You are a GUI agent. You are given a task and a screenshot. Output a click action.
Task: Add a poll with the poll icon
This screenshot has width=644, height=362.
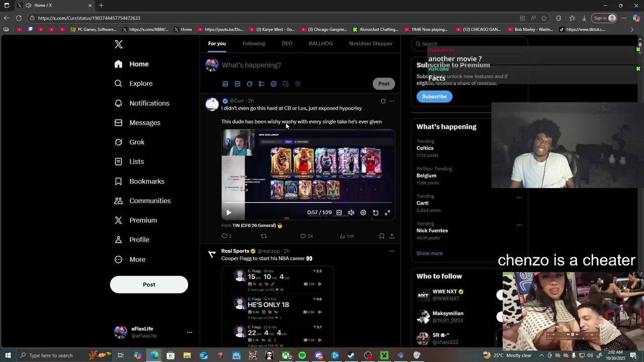click(x=262, y=84)
